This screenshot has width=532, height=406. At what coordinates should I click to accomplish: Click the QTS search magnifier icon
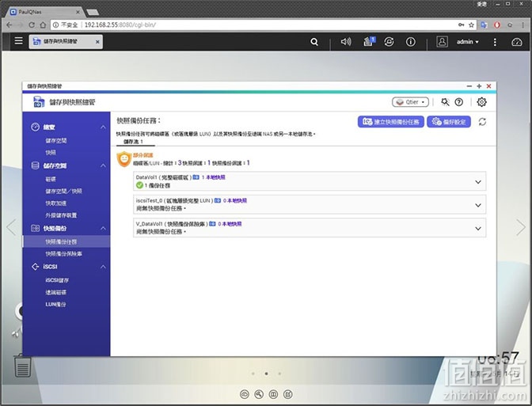click(314, 42)
